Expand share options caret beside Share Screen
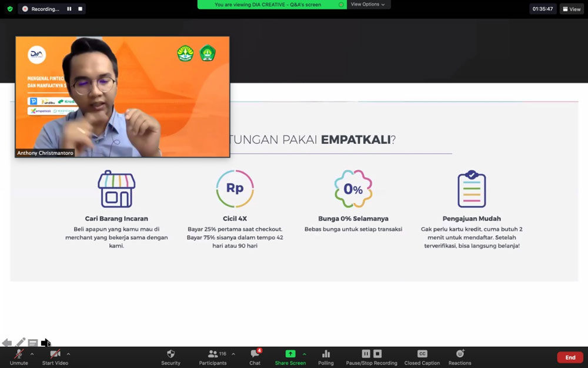The width and height of the screenshot is (588, 368). click(x=304, y=354)
